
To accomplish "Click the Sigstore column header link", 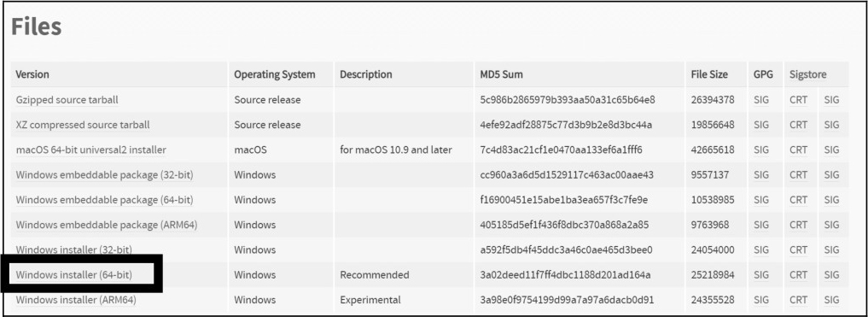I will tap(807, 74).
